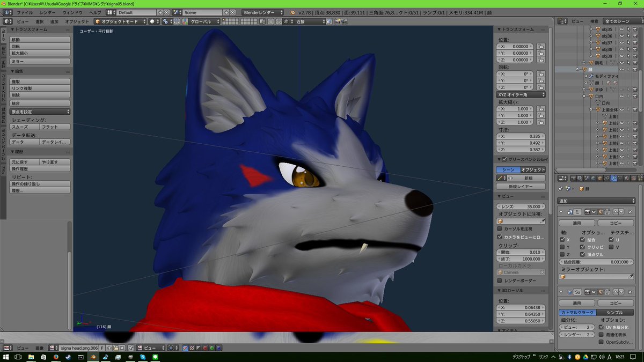Image resolution: width=644 pixels, height=362 pixels.
Task: Open Windows Start menu
Action: pos(6,357)
